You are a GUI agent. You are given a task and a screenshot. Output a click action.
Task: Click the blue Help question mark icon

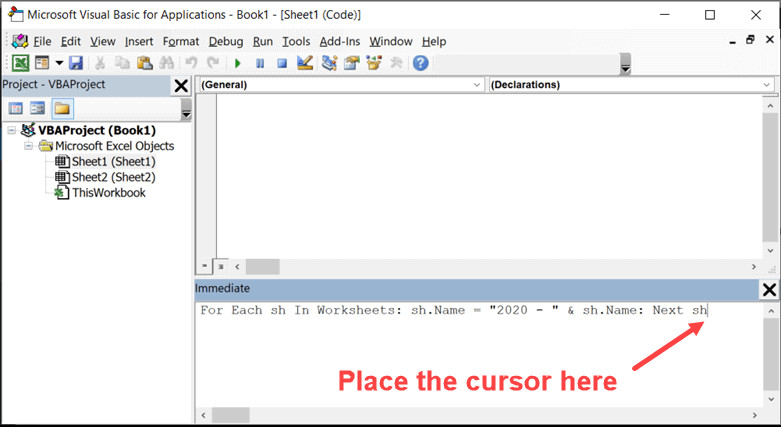click(x=420, y=63)
